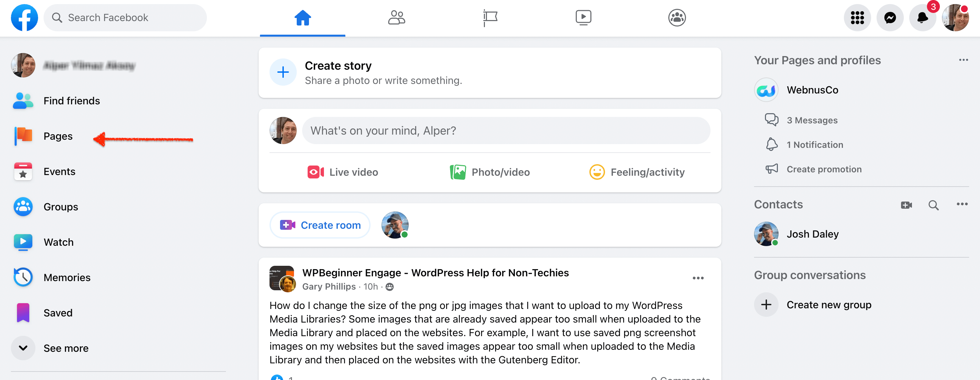The height and width of the screenshot is (380, 980).
Task: Click the Create story plus button
Action: [x=283, y=72]
